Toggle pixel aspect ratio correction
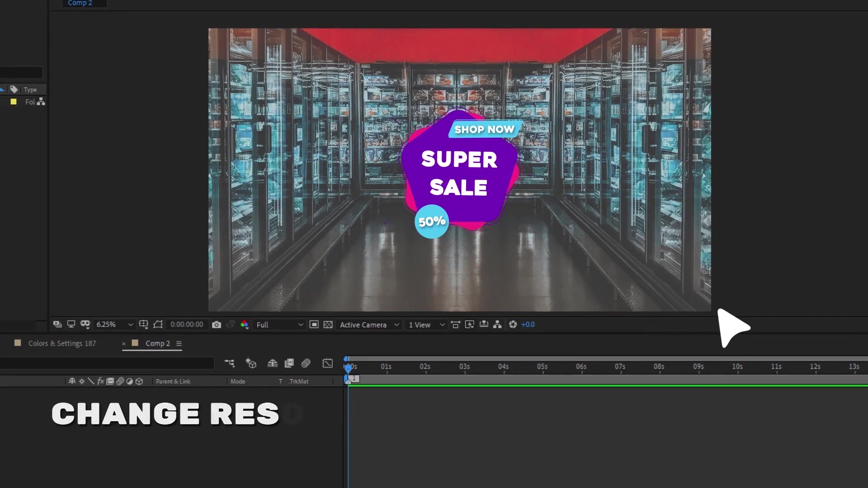The width and height of the screenshot is (868, 488). pyautogui.click(x=456, y=324)
